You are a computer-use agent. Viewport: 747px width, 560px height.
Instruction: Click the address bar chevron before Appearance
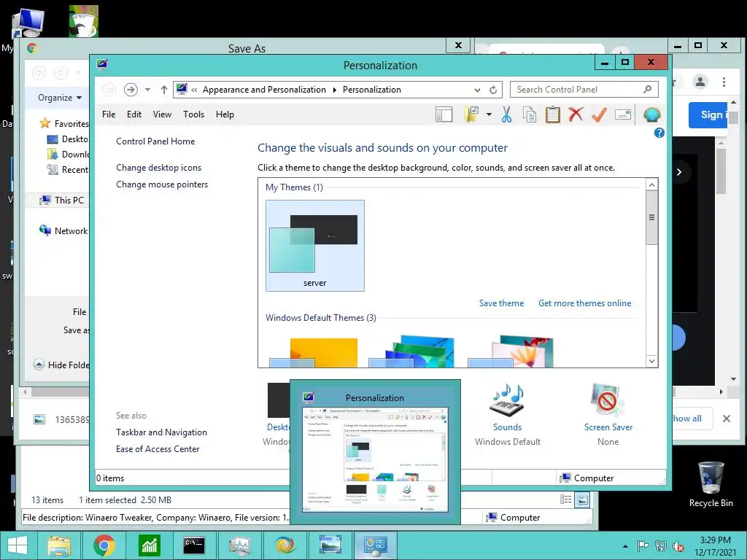point(194,90)
